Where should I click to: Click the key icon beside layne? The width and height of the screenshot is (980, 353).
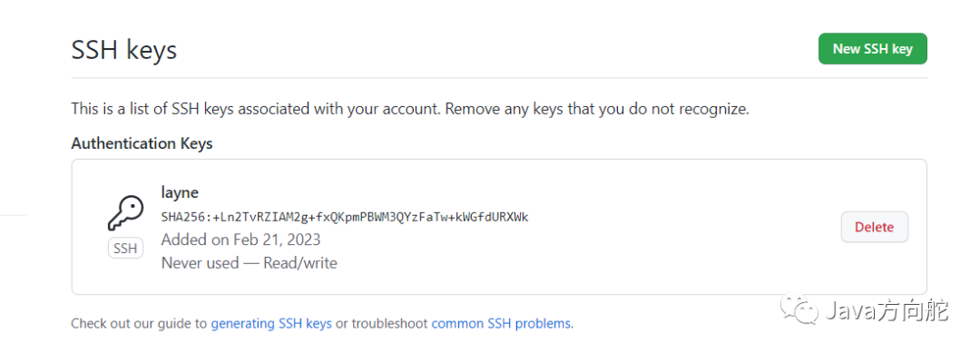pos(125,214)
